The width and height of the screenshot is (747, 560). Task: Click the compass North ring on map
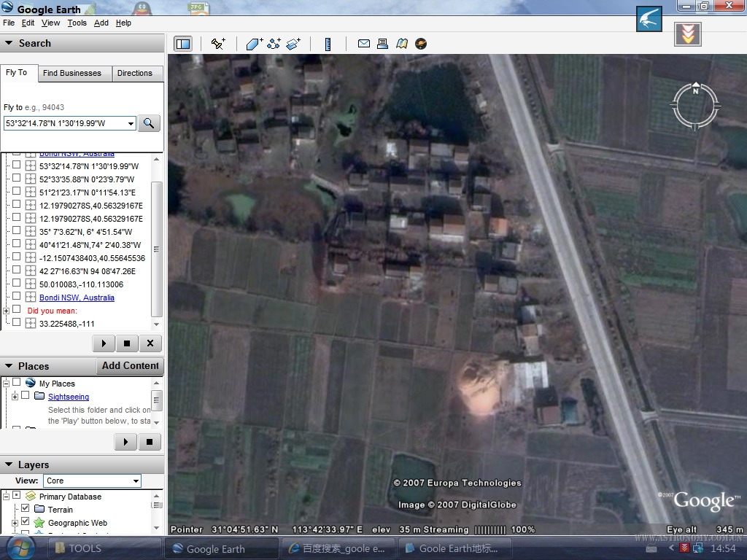[695, 106]
